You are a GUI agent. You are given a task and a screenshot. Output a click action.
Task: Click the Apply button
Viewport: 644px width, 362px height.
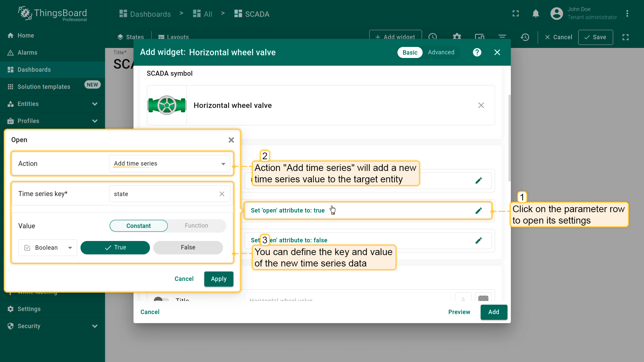tap(218, 279)
